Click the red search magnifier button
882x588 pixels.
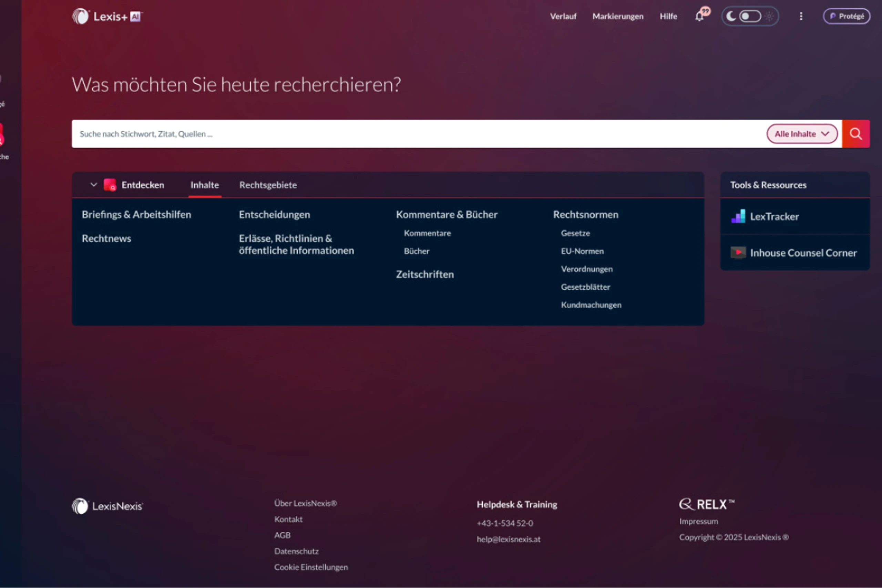pyautogui.click(x=855, y=134)
